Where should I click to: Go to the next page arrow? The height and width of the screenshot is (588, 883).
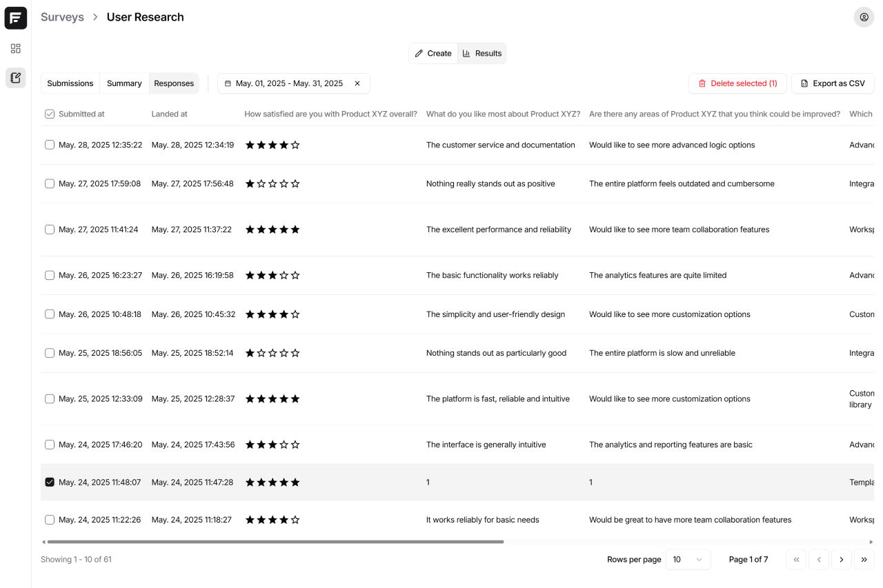coord(841,560)
